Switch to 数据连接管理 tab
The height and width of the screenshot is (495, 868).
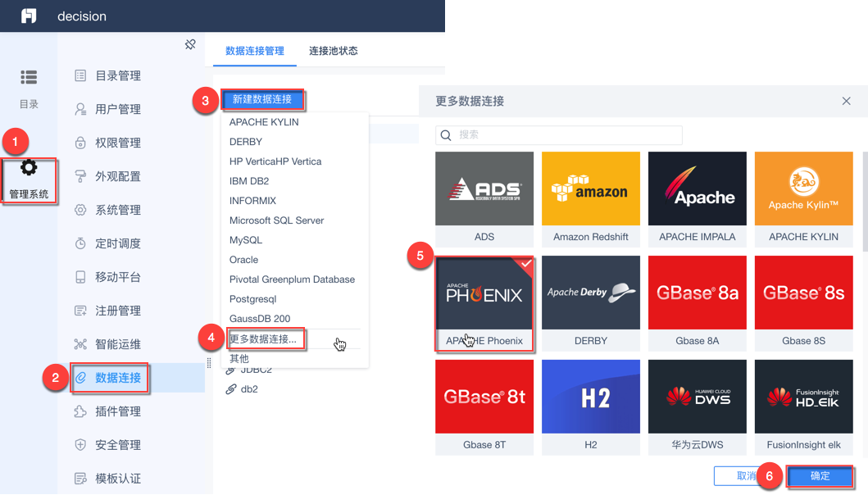click(x=255, y=51)
